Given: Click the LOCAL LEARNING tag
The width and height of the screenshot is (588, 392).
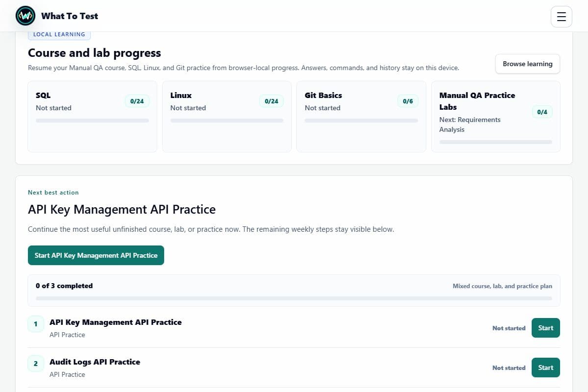Looking at the screenshot, I should (x=59, y=34).
